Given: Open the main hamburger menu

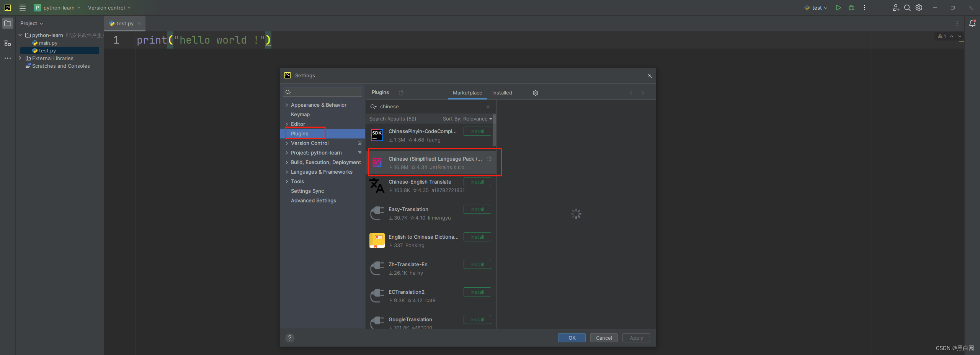Looking at the screenshot, I should click(x=23, y=8).
